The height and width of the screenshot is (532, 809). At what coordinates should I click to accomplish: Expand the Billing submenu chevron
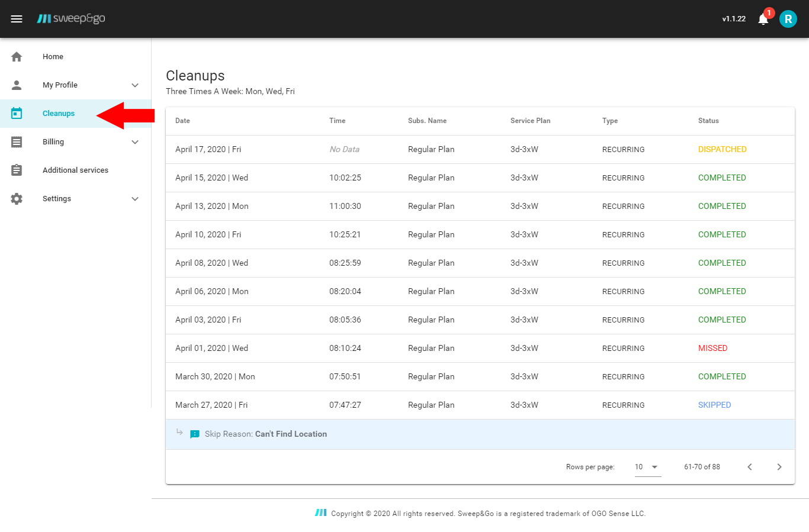tap(135, 142)
